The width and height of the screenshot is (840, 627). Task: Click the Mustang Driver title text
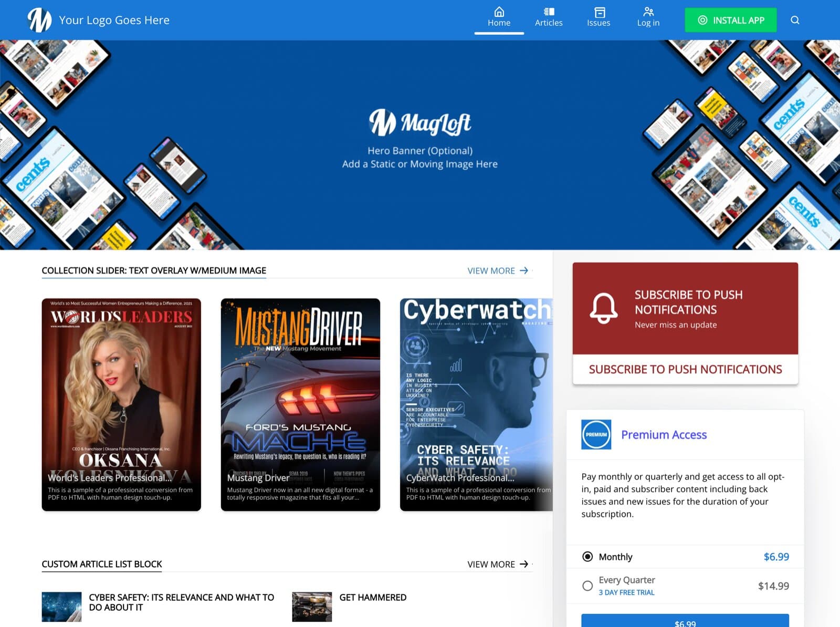pyautogui.click(x=258, y=478)
